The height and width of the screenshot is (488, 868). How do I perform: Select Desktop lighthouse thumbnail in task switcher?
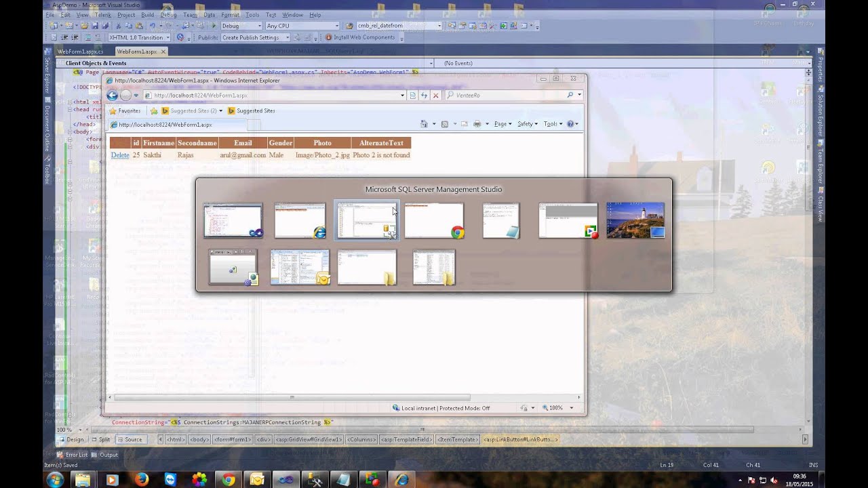635,220
